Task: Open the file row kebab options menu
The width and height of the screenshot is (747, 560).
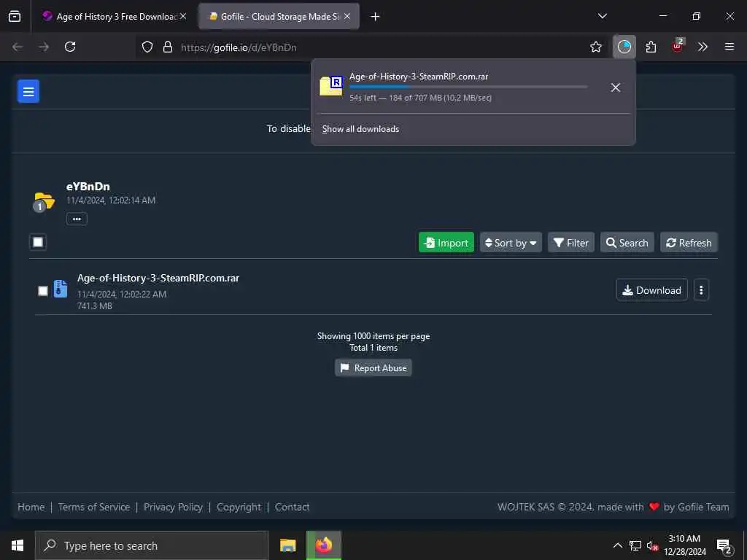Action: (701, 290)
